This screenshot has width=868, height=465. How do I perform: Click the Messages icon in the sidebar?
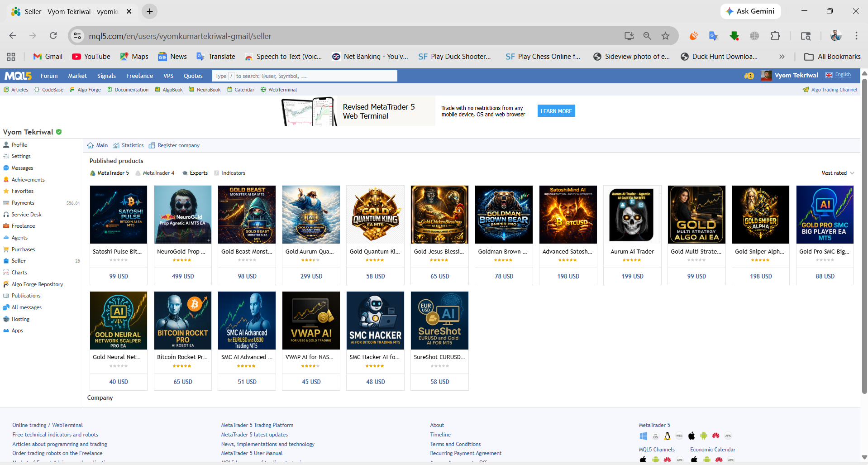[x=6, y=168]
